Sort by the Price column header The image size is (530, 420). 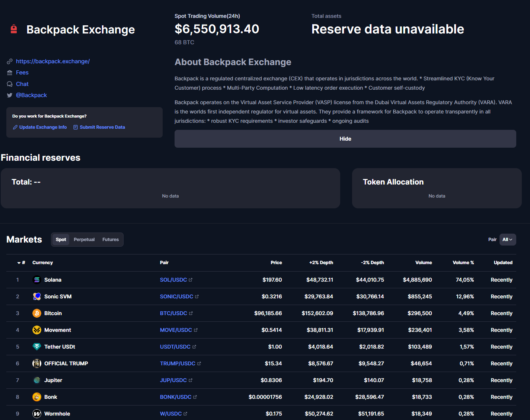click(x=276, y=263)
